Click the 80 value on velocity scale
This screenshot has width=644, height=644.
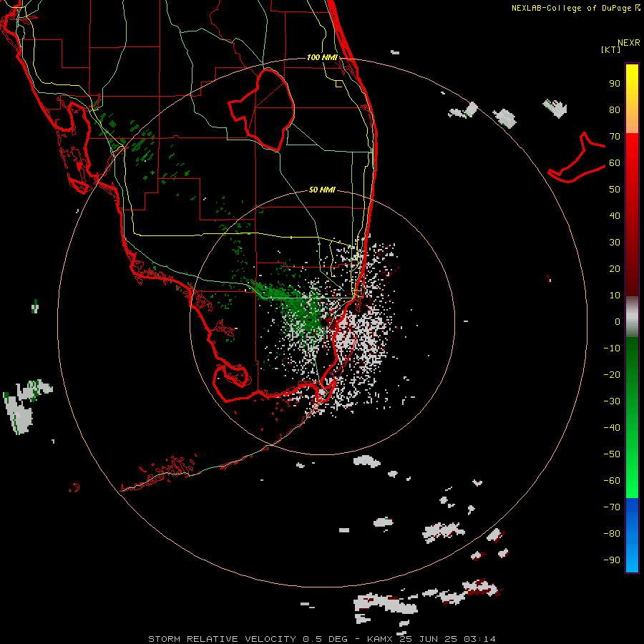(x=615, y=110)
